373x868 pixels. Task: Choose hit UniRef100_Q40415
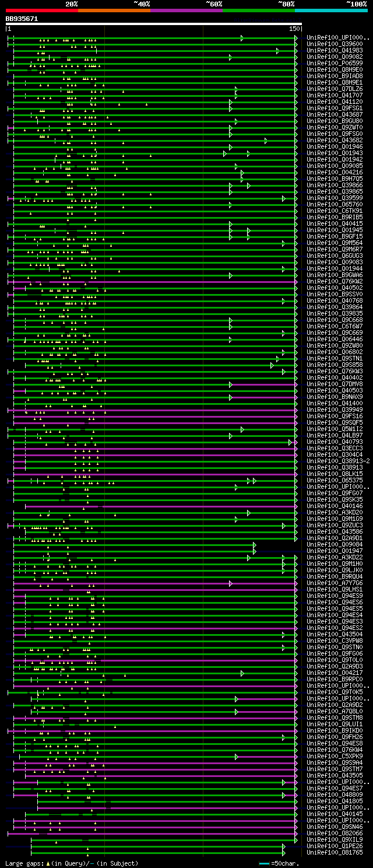click(335, 224)
